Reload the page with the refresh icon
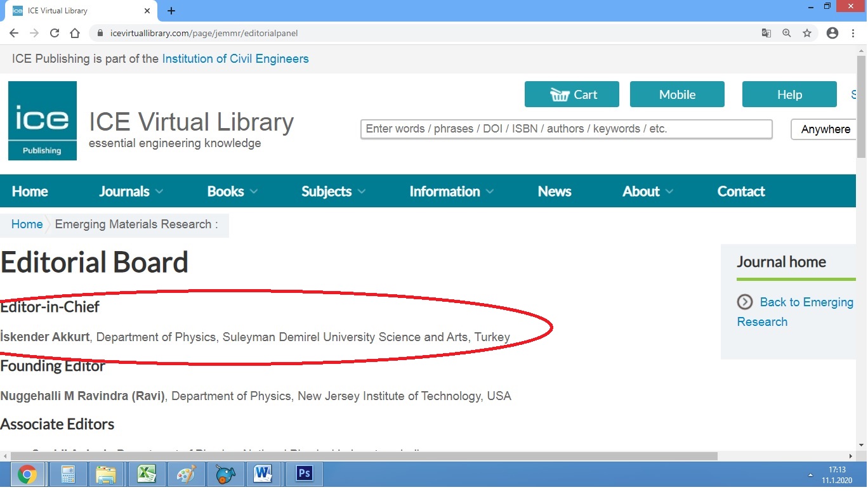The width and height of the screenshot is (868, 492). (55, 33)
